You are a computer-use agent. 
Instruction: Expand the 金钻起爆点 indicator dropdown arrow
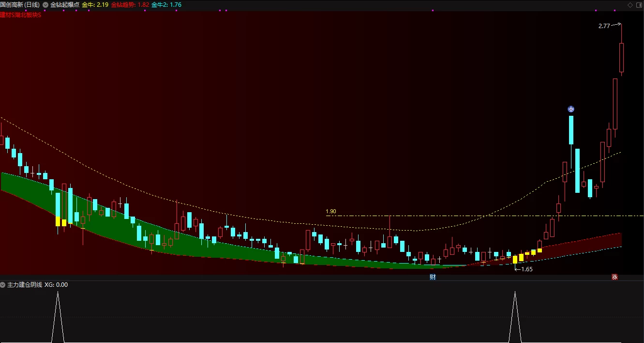[45, 4]
